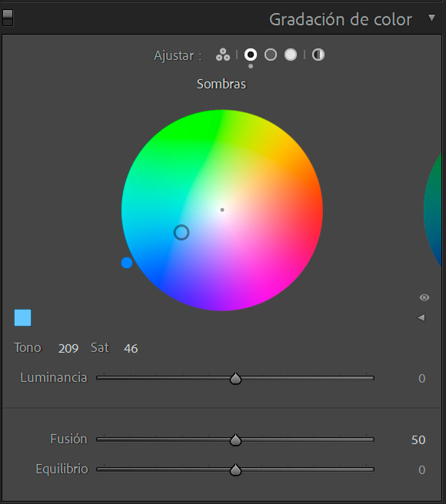The width and height of the screenshot is (446, 504).
Task: Click the Gradación de color panel title
Action: click(x=341, y=20)
